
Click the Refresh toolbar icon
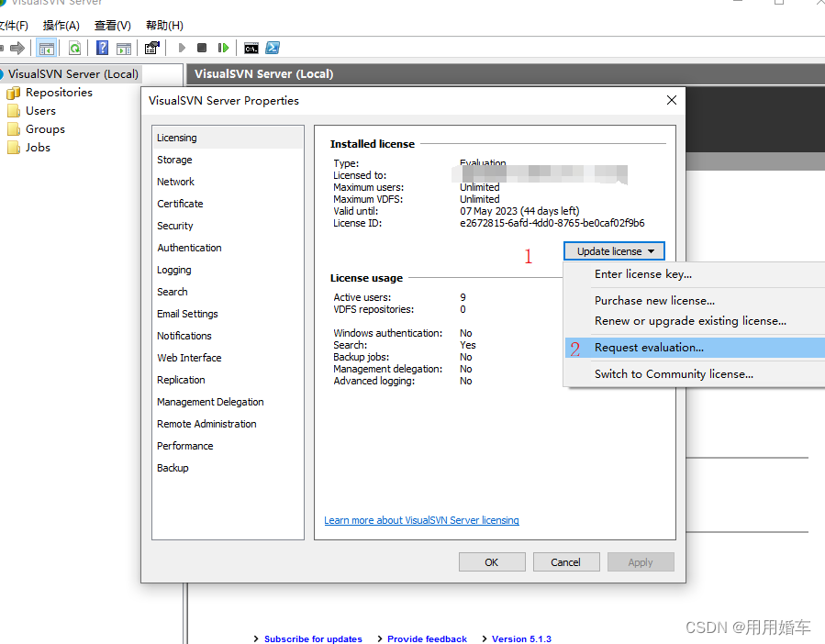tap(74, 49)
